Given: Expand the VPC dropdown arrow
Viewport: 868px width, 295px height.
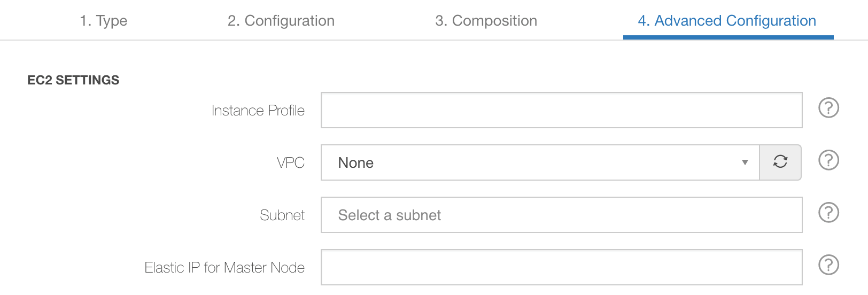Looking at the screenshot, I should click(745, 162).
